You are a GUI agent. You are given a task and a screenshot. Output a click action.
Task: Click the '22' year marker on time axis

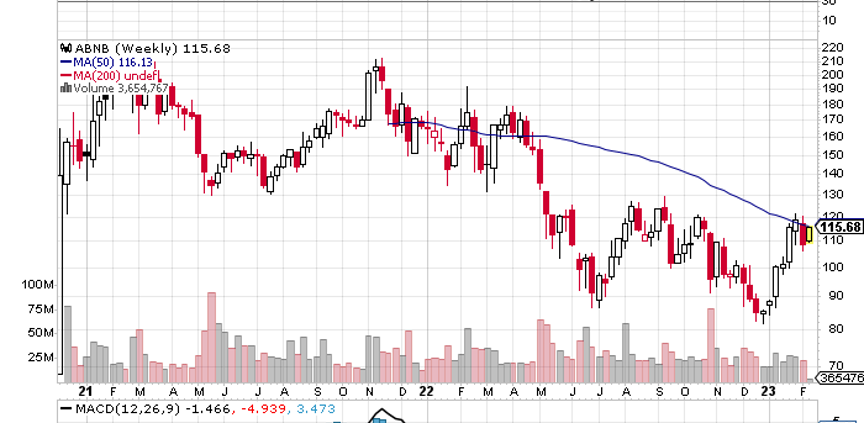[426, 392]
